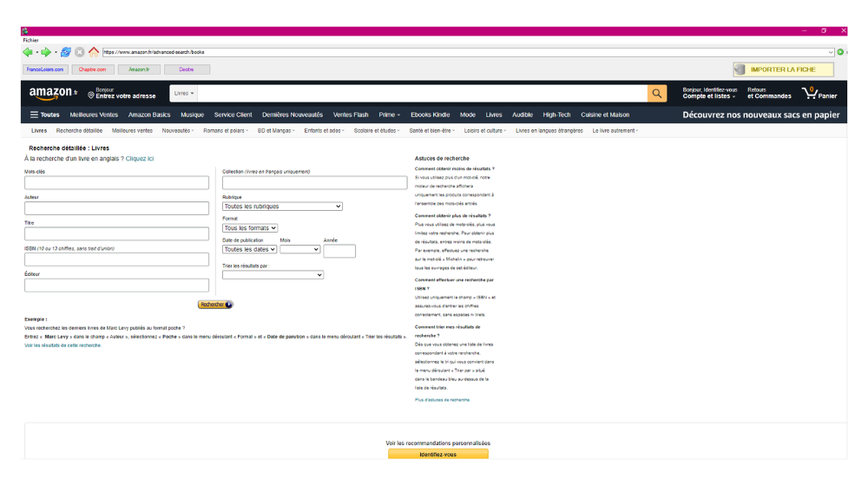Expand the Prime menu in the nav bar
868x486 pixels.
point(389,115)
